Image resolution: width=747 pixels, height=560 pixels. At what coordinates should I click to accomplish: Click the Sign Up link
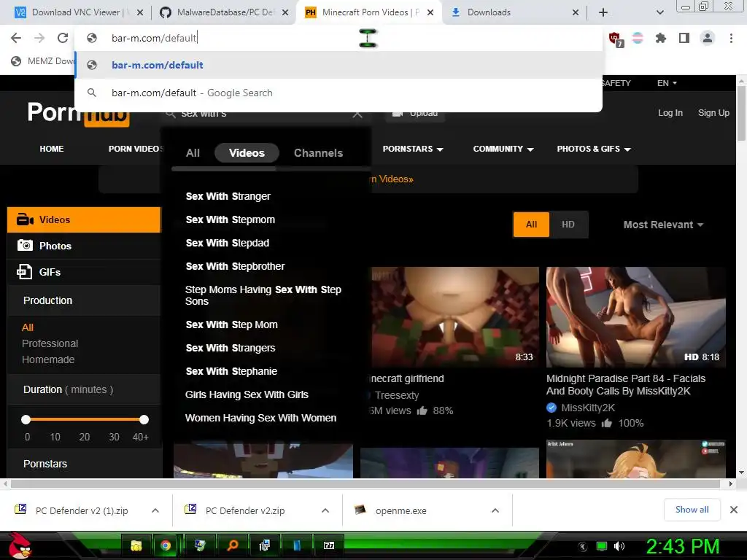[x=713, y=113]
